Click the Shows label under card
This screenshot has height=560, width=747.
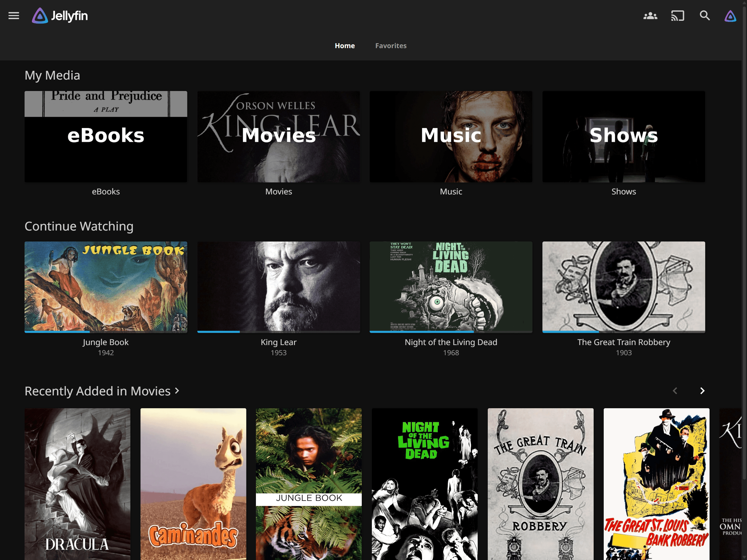click(x=623, y=191)
